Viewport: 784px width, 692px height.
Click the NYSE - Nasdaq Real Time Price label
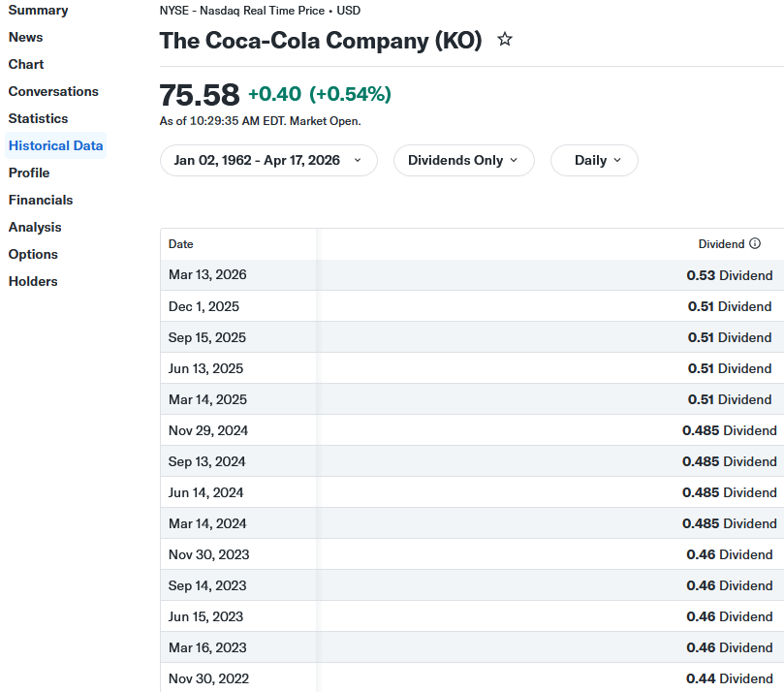(242, 11)
